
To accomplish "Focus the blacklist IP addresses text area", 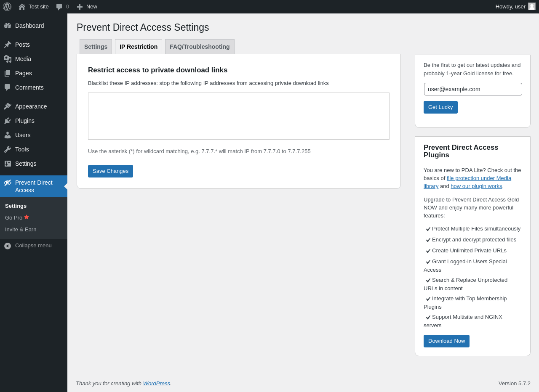I will (239, 116).
